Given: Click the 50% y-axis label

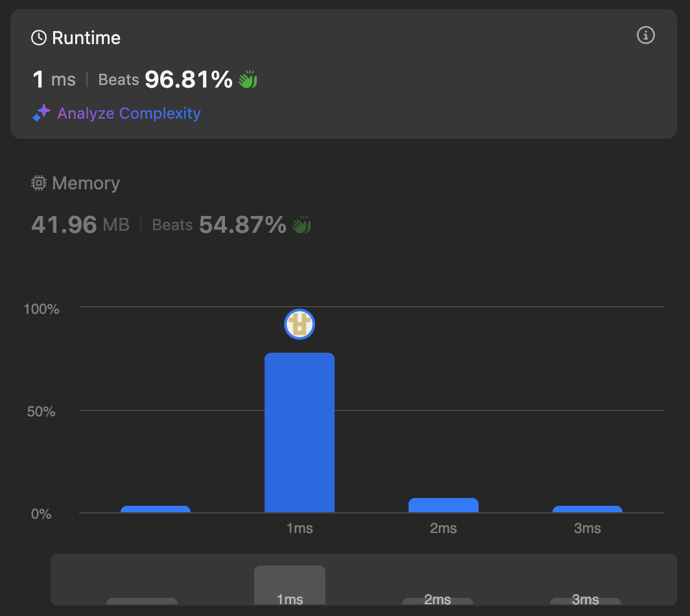Looking at the screenshot, I should [x=41, y=411].
